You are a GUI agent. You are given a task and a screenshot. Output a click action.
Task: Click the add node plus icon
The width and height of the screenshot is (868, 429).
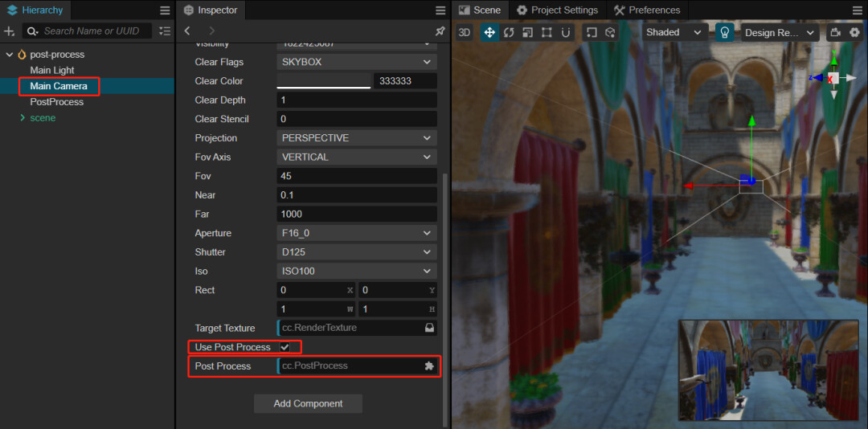(10, 31)
